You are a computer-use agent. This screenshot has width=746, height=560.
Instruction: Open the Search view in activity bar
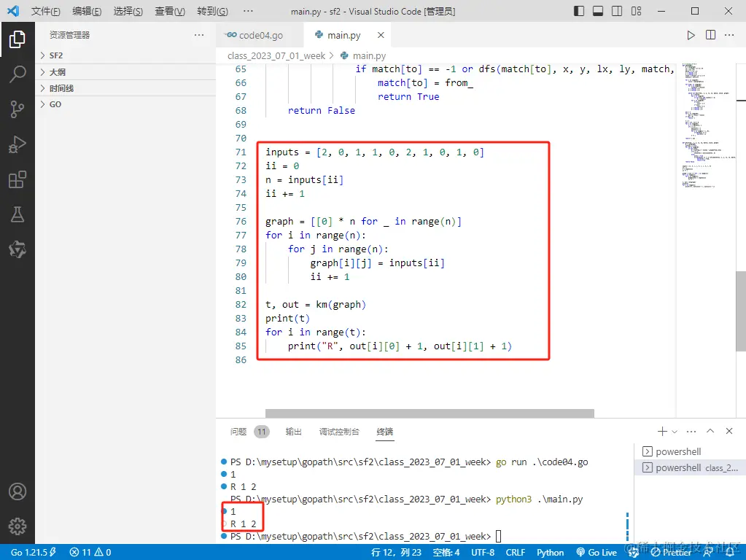point(17,74)
